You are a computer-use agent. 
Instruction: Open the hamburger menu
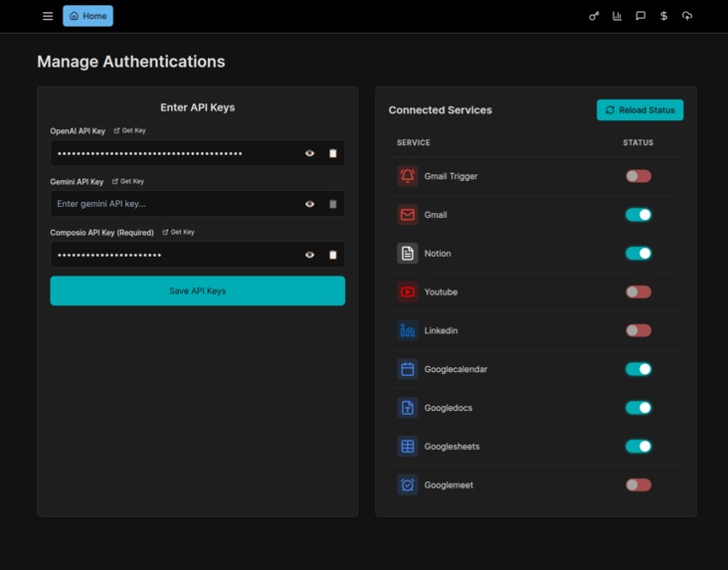48,16
